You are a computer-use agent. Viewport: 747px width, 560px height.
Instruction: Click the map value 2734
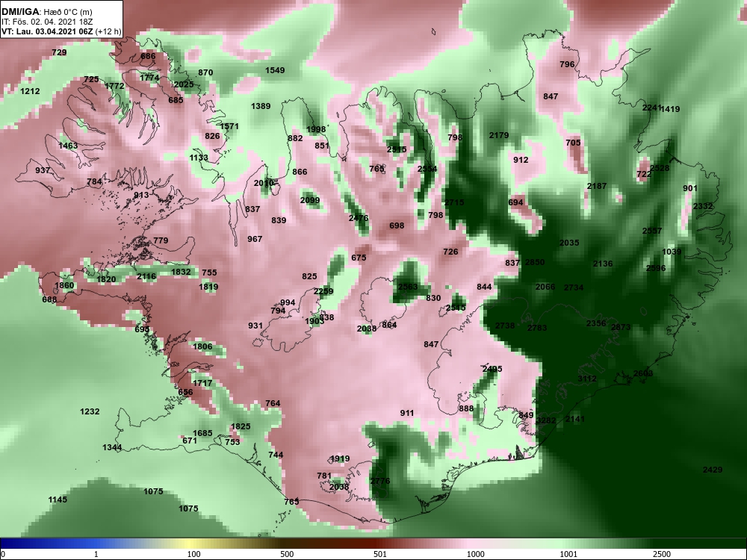tap(574, 287)
